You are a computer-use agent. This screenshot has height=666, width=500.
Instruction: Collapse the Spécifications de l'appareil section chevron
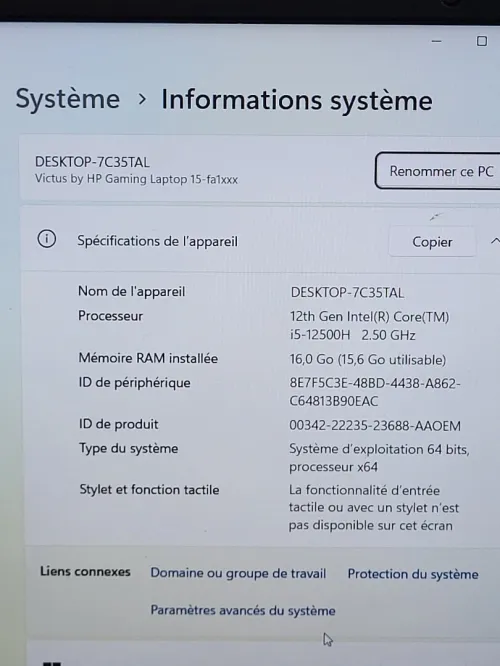click(495, 241)
